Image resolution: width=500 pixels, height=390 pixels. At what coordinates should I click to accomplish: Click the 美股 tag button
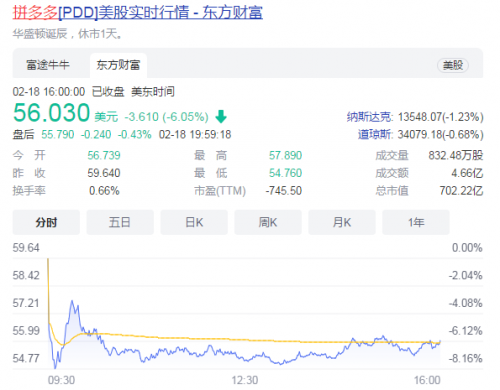click(x=453, y=65)
